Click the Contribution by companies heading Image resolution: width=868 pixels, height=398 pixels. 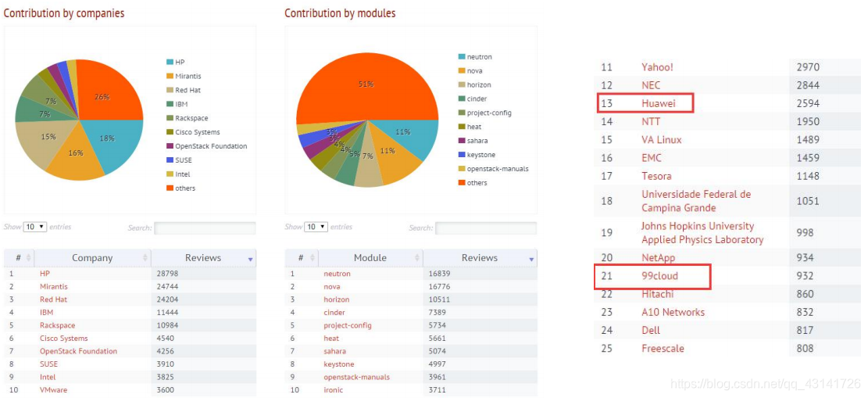[64, 13]
